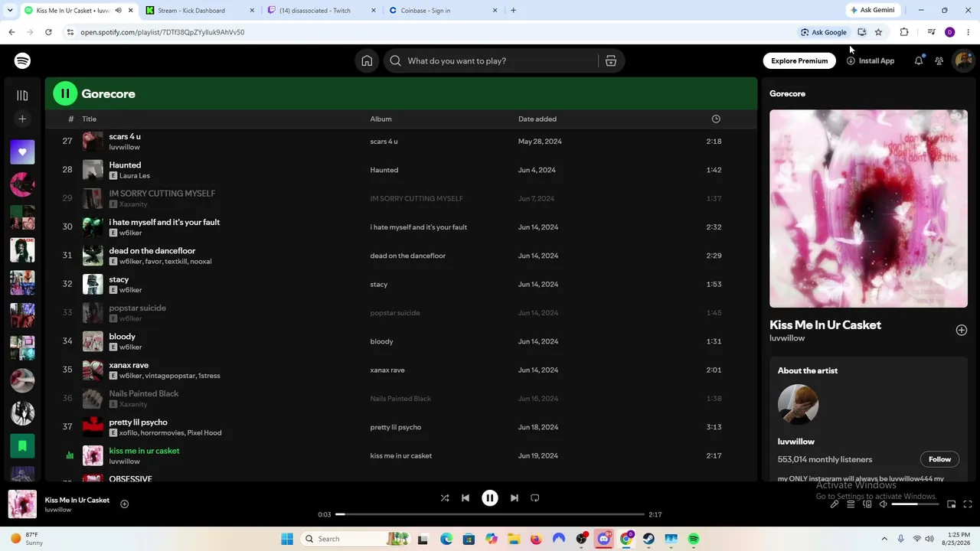Open the user profile avatar menu

click(963, 61)
